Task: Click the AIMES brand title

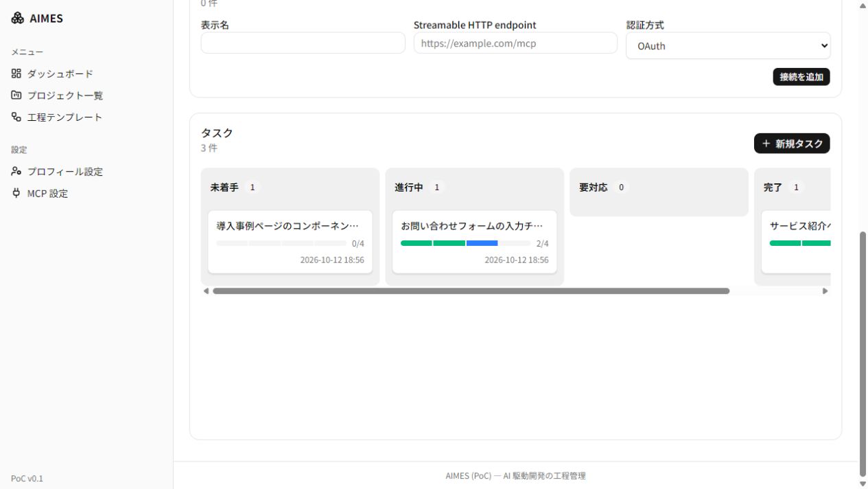Action: [x=46, y=19]
